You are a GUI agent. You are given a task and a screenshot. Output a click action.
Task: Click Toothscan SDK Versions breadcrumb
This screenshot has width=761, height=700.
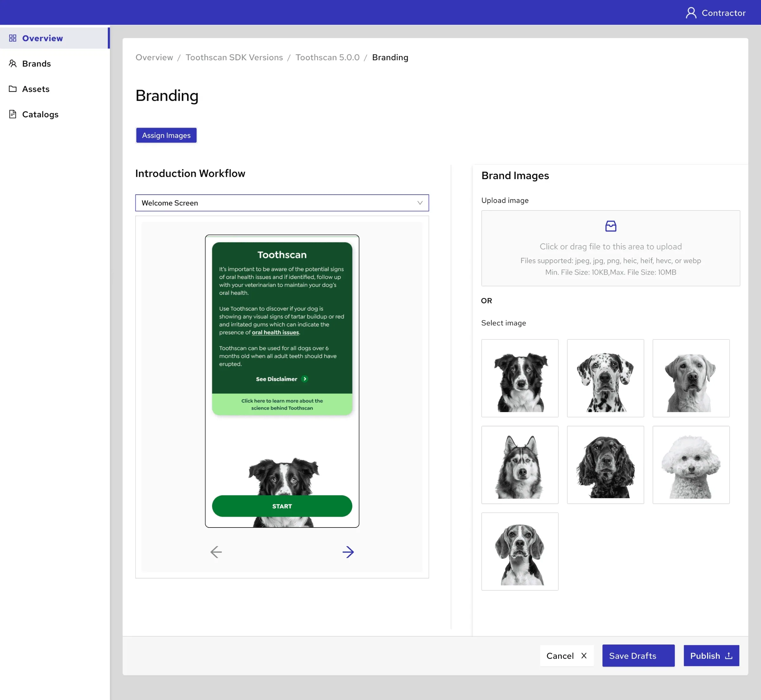pyautogui.click(x=234, y=57)
